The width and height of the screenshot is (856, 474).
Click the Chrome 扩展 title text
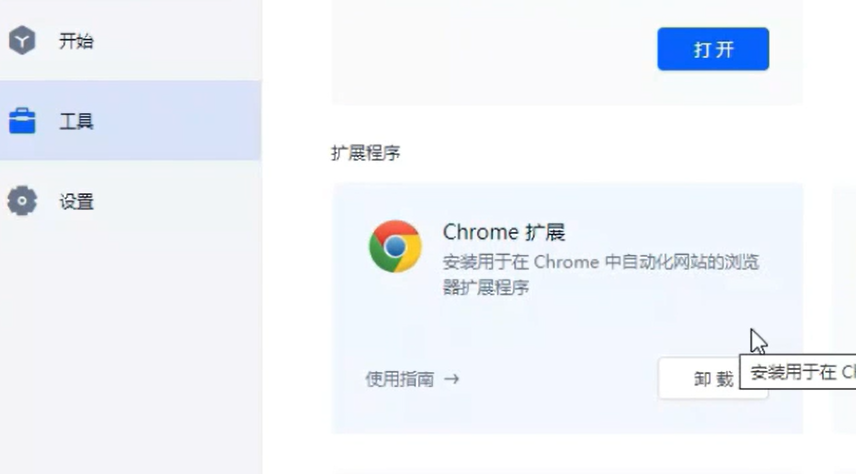(503, 232)
